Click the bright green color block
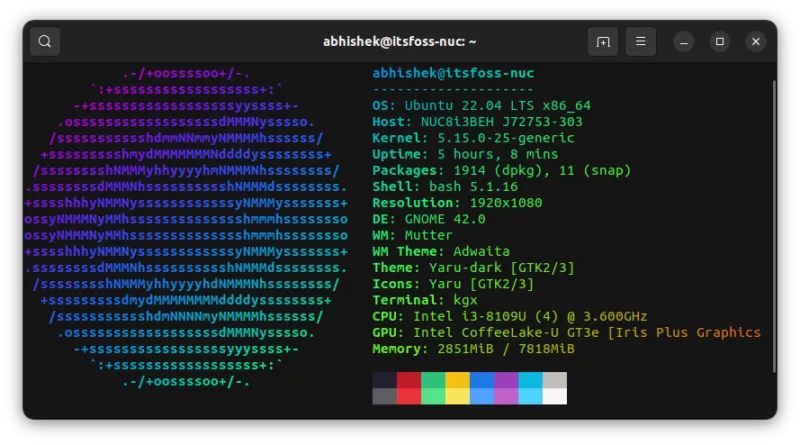This screenshot has width=800, height=445. [433, 396]
